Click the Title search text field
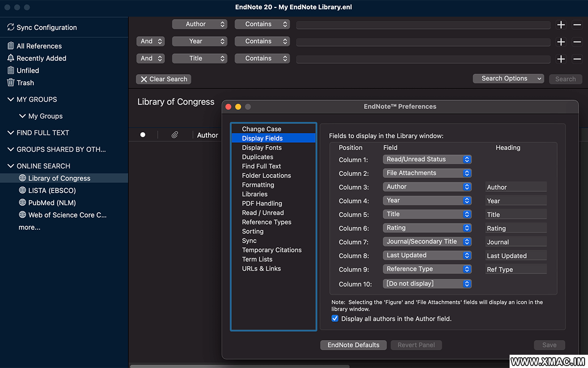This screenshot has height=368, width=588. pyautogui.click(x=423, y=59)
